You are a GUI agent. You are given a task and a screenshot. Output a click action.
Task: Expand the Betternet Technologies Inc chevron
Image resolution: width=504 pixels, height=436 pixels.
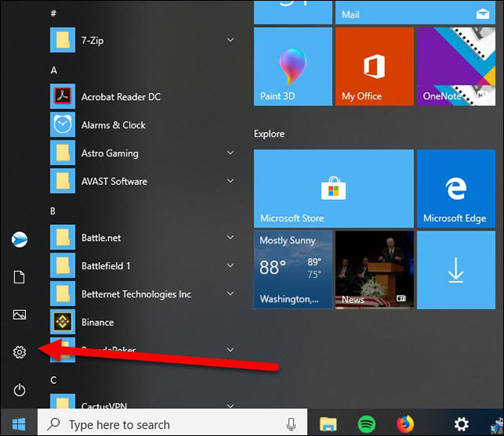tap(231, 294)
